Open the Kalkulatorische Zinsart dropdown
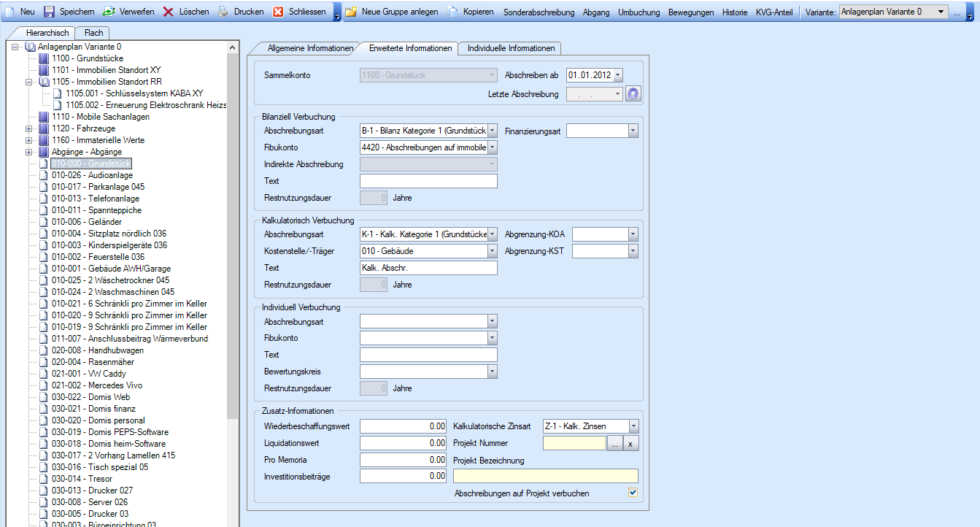The height and width of the screenshot is (527, 980). [633, 426]
